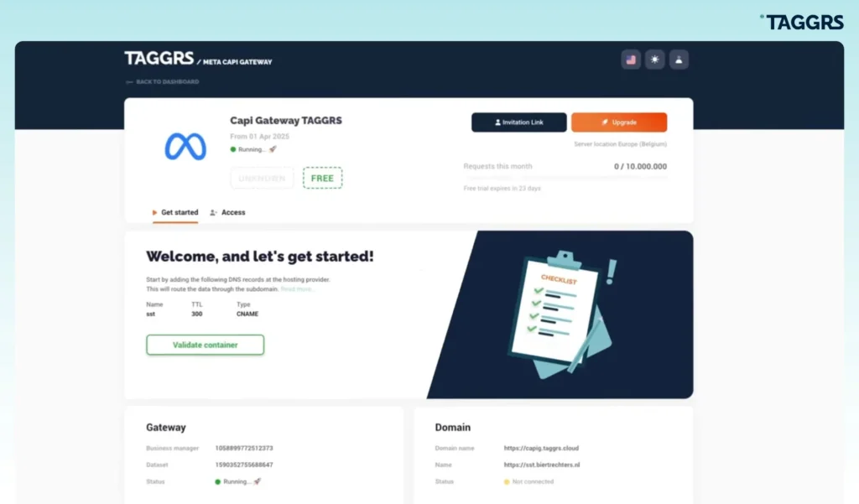
Task: Select Dataset ID 1590352755688647
Action: (x=244, y=465)
